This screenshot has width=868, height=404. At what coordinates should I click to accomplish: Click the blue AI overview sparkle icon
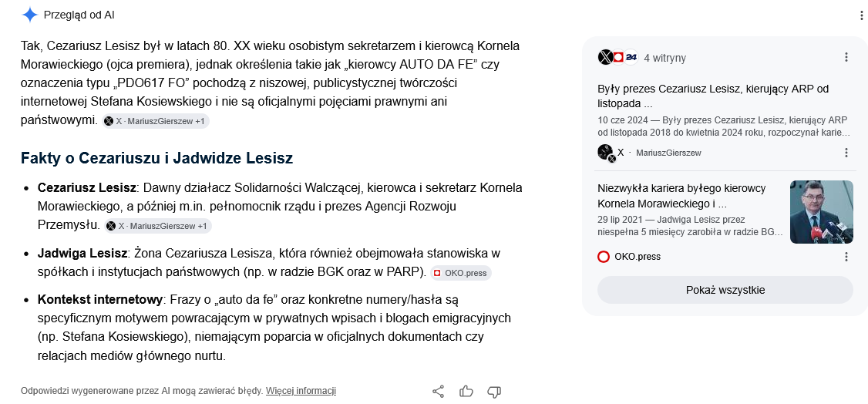[29, 15]
